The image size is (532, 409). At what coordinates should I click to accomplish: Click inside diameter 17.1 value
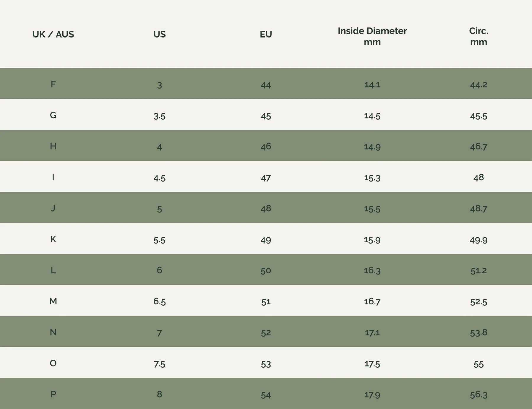(x=372, y=333)
